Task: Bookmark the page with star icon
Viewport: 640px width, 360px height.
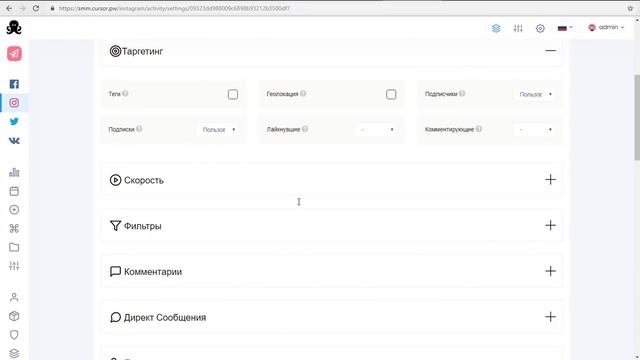Action: pyautogui.click(x=630, y=8)
